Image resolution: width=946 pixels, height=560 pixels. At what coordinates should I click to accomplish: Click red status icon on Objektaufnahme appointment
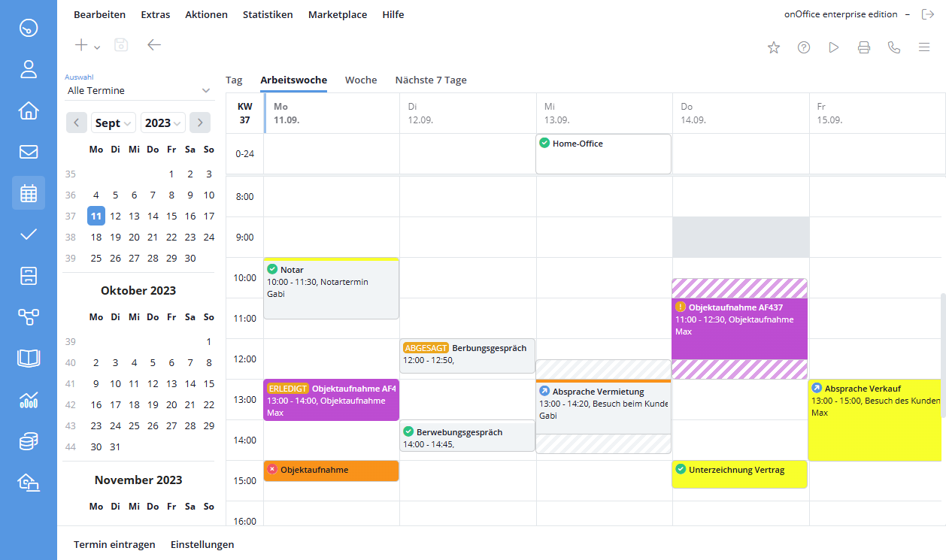pos(272,470)
